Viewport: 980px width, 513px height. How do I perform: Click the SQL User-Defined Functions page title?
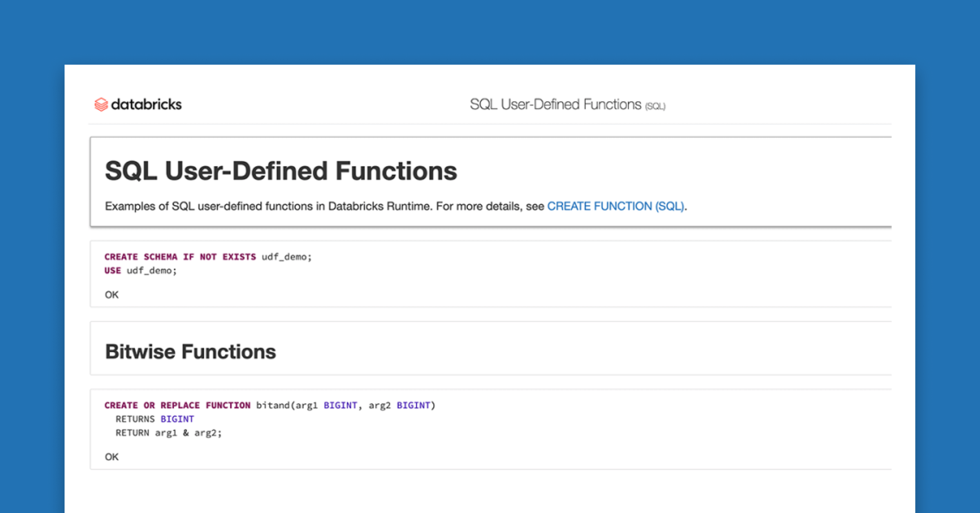[281, 171]
